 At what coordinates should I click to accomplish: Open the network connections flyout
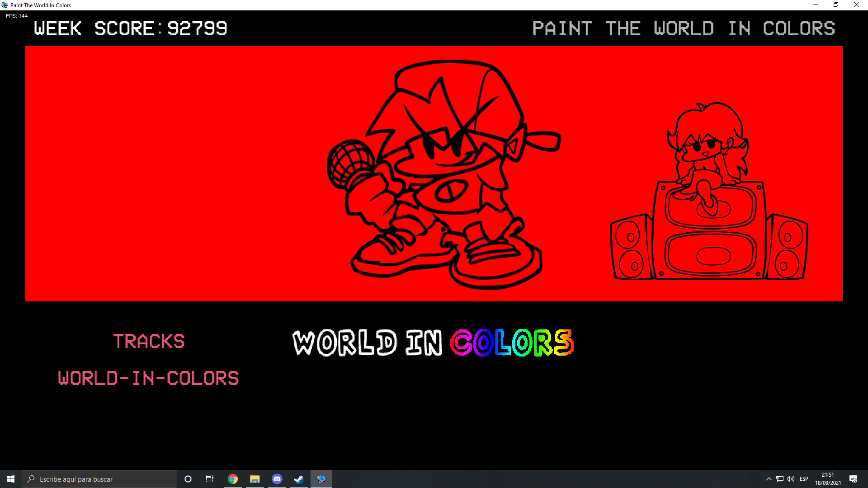tap(780, 479)
